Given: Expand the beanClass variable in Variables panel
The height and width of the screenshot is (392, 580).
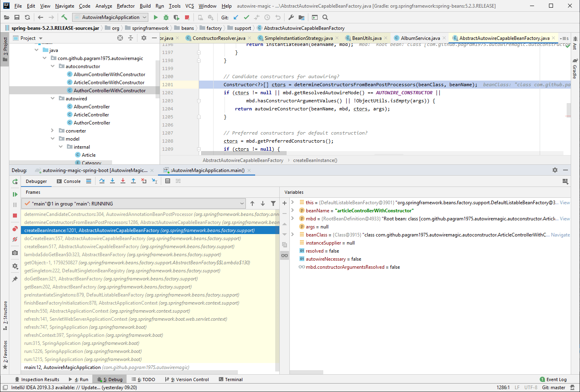Looking at the screenshot, I should point(293,234).
